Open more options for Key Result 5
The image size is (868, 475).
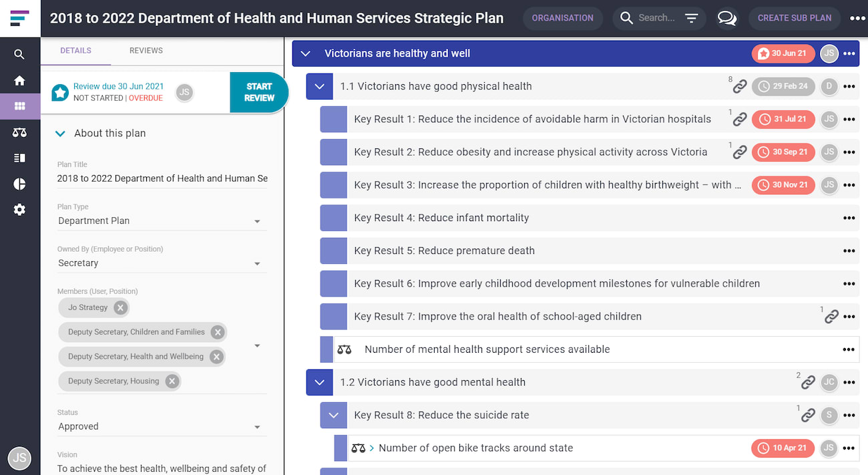849,251
